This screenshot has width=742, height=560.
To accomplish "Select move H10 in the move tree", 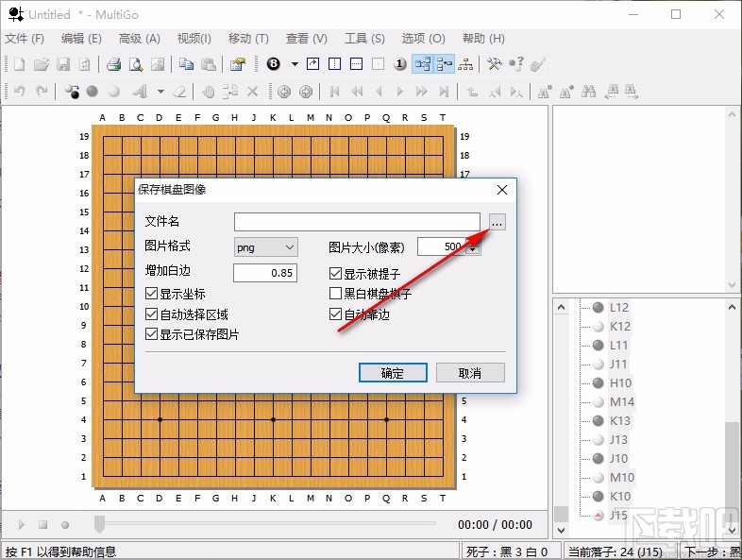I will click(620, 382).
